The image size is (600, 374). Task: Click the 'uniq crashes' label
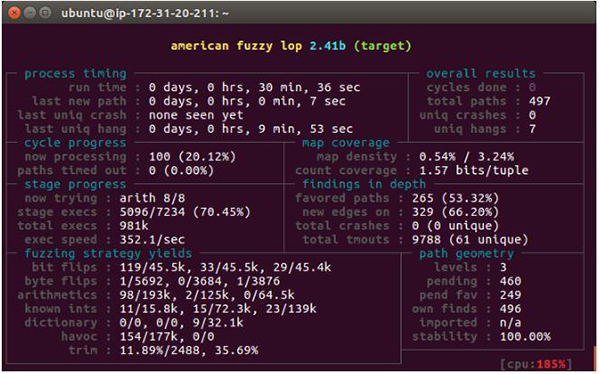[x=463, y=115]
